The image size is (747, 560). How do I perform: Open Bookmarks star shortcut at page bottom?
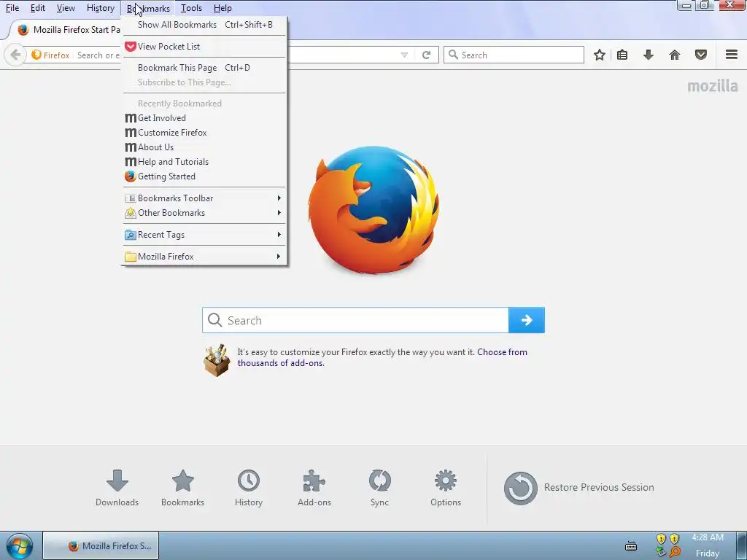[183, 488]
